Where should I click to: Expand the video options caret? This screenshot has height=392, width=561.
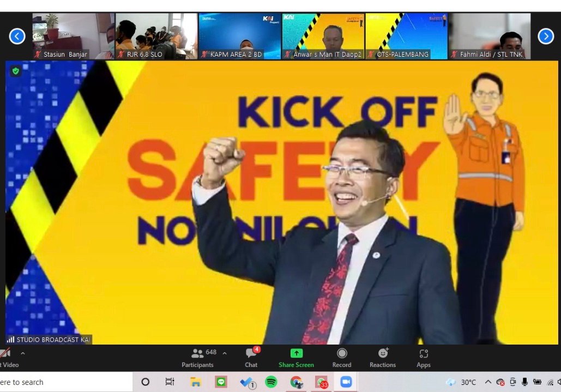pyautogui.click(x=22, y=353)
